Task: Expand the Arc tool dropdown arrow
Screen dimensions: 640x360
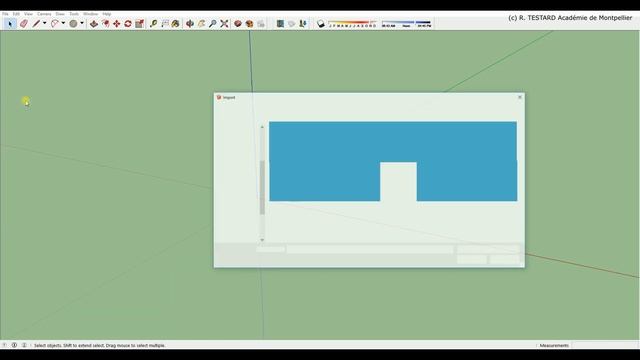Action: 63,23
